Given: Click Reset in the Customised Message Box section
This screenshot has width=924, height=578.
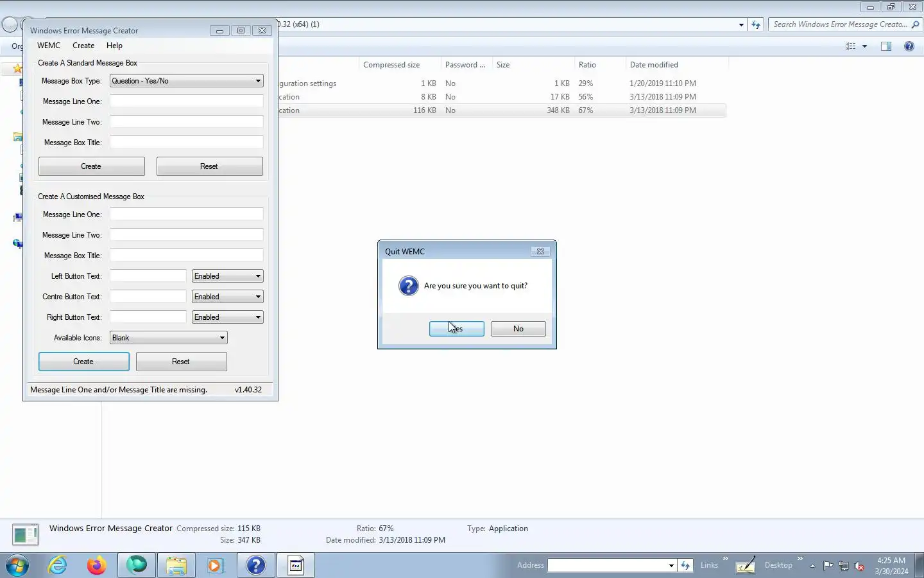Looking at the screenshot, I should click(181, 362).
